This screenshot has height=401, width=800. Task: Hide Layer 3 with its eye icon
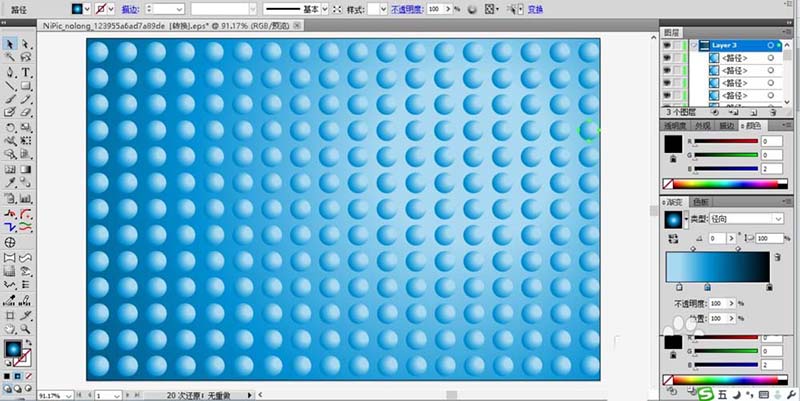click(x=668, y=45)
